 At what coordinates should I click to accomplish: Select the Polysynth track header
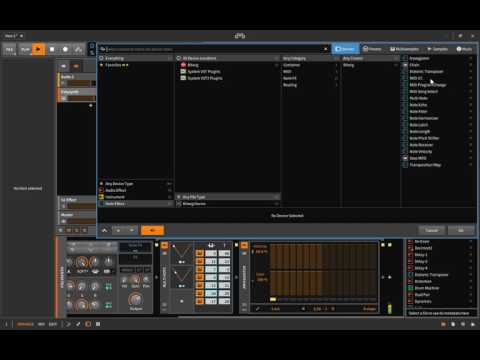(77, 95)
